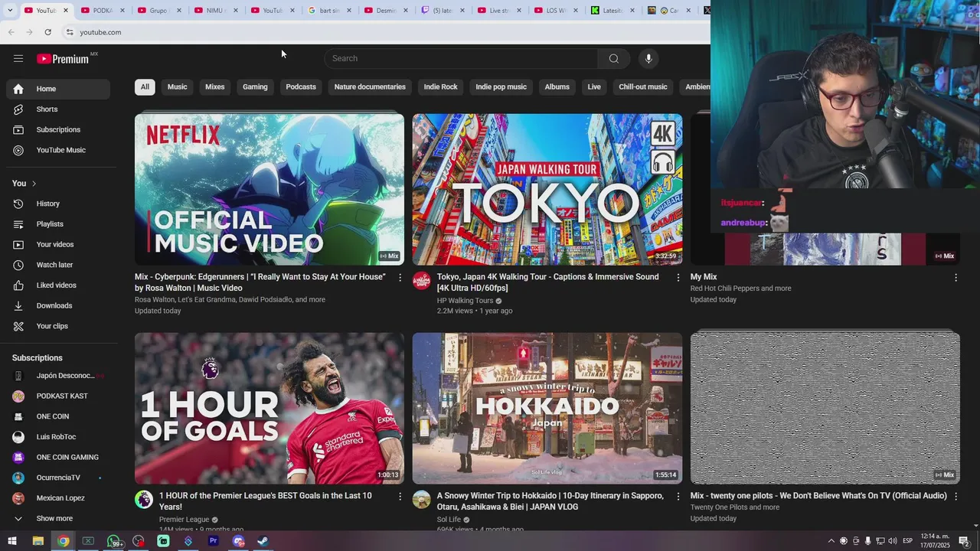980x551 pixels.
Task: Switch to the bart sim Google tab
Action: (x=329, y=11)
